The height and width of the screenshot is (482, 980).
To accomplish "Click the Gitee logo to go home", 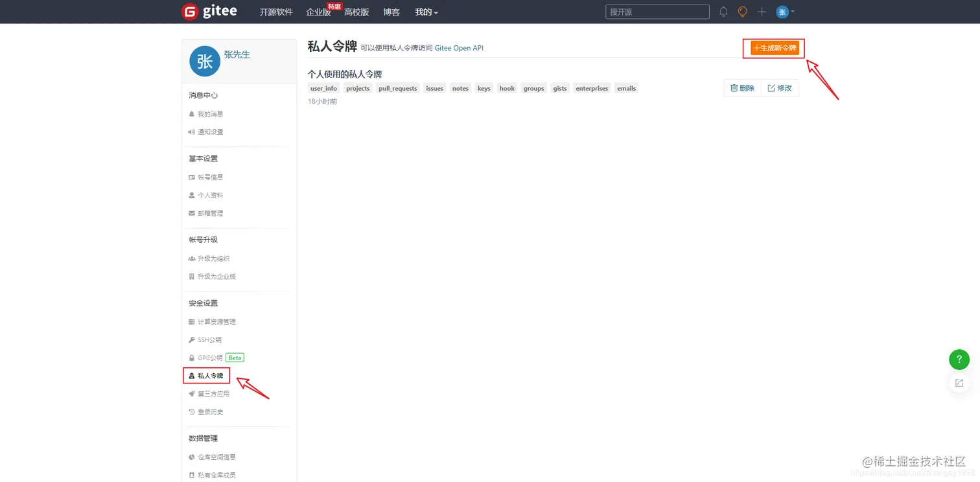I will 209,11.
